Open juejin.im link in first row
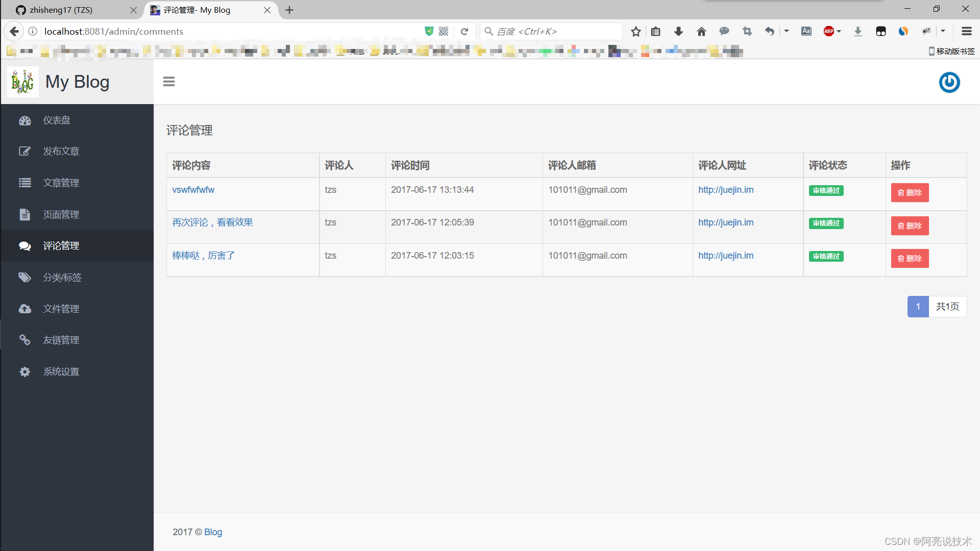 tap(726, 190)
